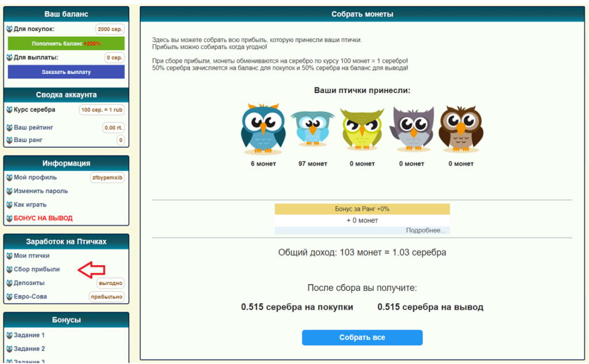Open the Изменить пароль link
The width and height of the screenshot is (589, 364).
click(41, 191)
